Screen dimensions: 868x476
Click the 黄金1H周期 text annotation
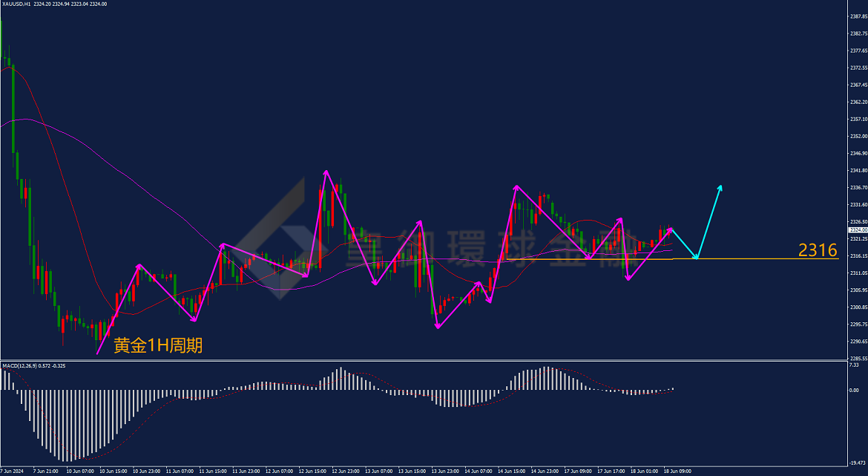[x=158, y=346]
